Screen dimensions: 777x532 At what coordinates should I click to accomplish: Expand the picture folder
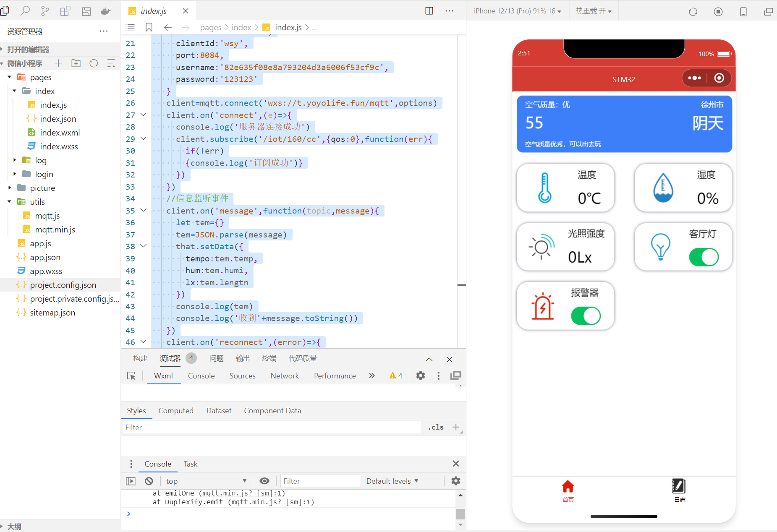pos(9,188)
